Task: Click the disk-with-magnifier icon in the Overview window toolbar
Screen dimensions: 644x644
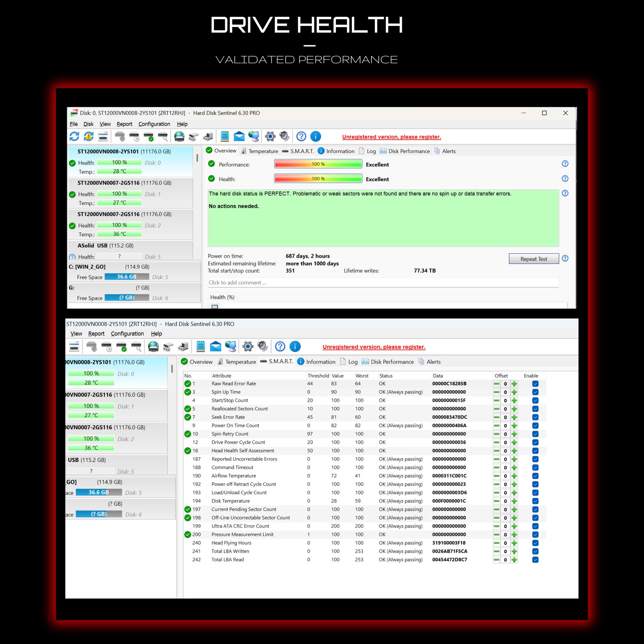Action: tap(163, 136)
